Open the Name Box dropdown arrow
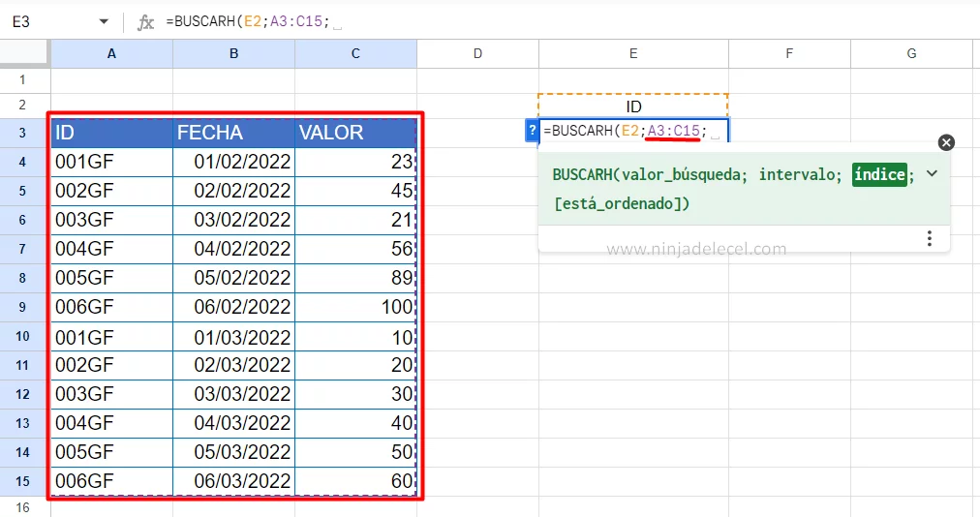 [104, 22]
